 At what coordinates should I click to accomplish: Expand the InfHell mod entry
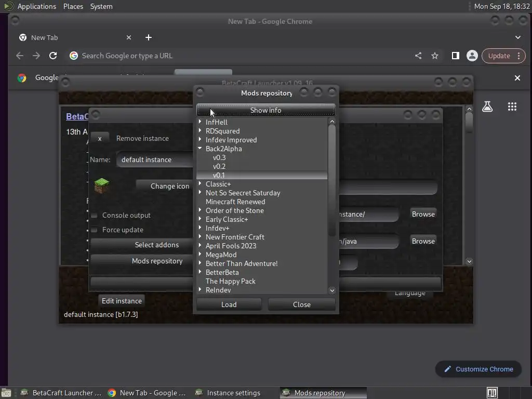200,122
